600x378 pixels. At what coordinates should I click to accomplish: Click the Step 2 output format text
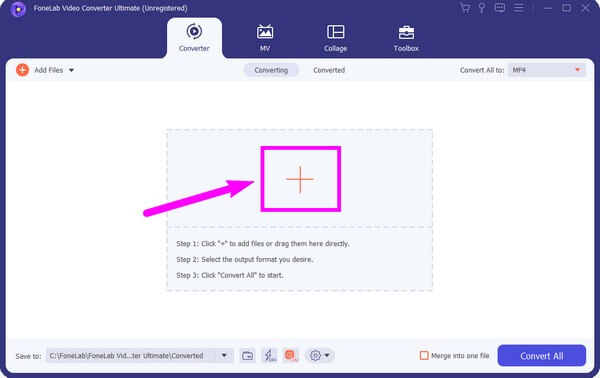coord(245,259)
